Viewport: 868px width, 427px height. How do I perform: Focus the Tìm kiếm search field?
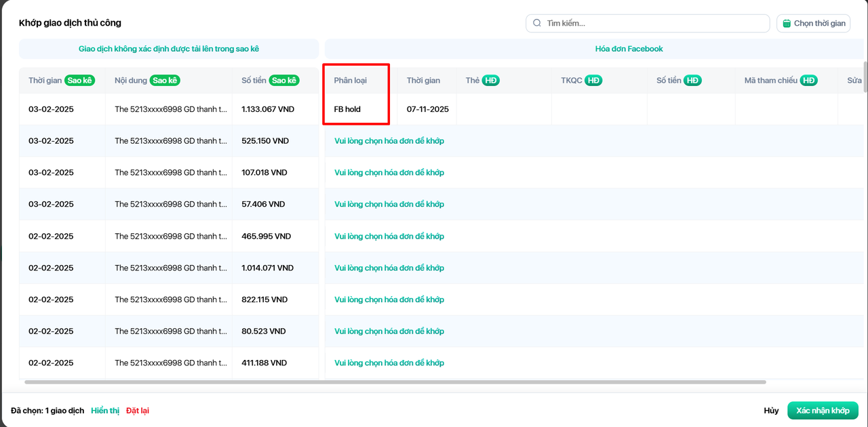[x=651, y=24]
